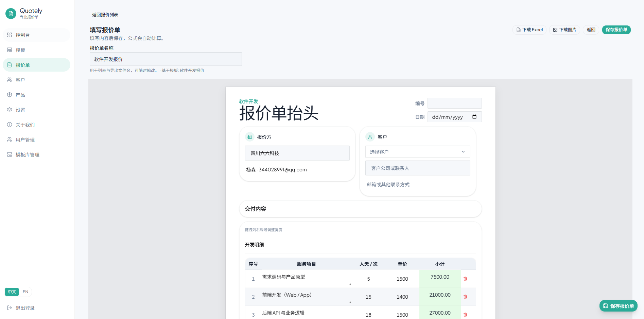Click the quantity 18 in row 3
This screenshot has height=319, width=644.
(368, 315)
